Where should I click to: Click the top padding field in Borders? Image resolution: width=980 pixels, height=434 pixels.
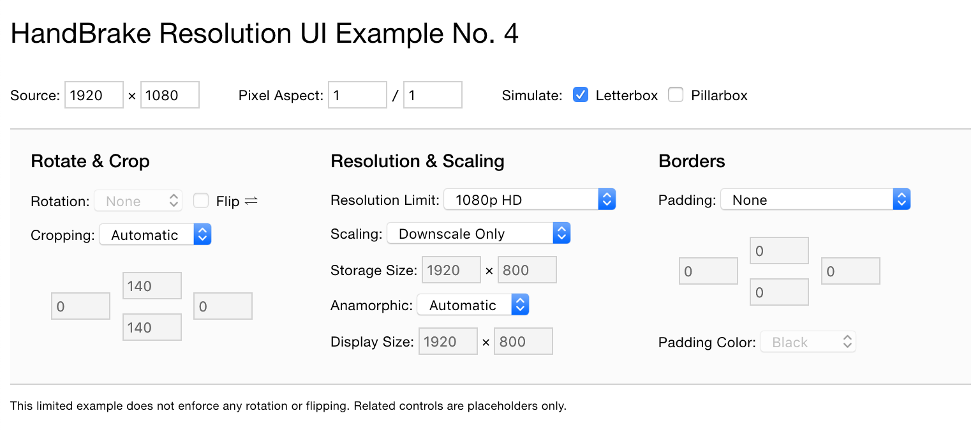pyautogui.click(x=779, y=251)
